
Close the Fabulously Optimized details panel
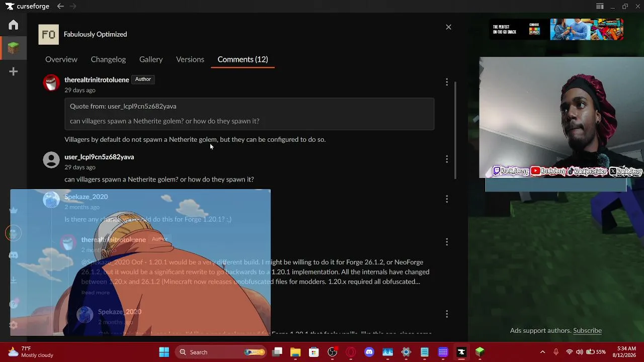pyautogui.click(x=448, y=27)
